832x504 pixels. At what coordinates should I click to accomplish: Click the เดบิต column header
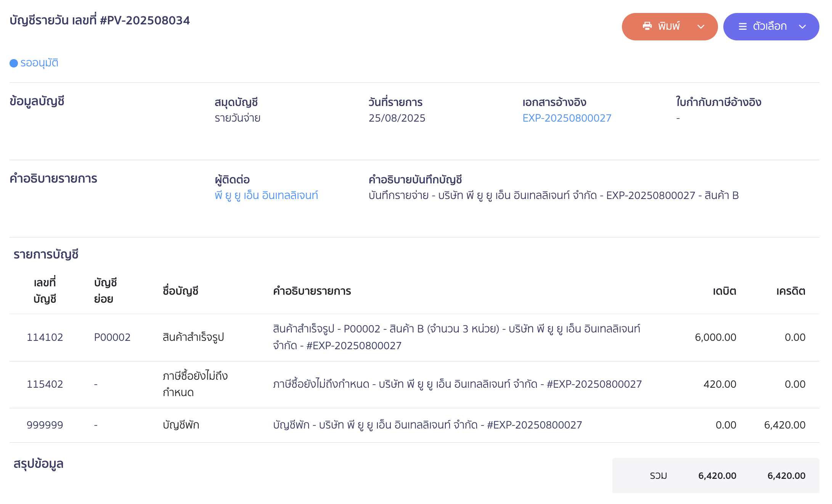coord(724,291)
